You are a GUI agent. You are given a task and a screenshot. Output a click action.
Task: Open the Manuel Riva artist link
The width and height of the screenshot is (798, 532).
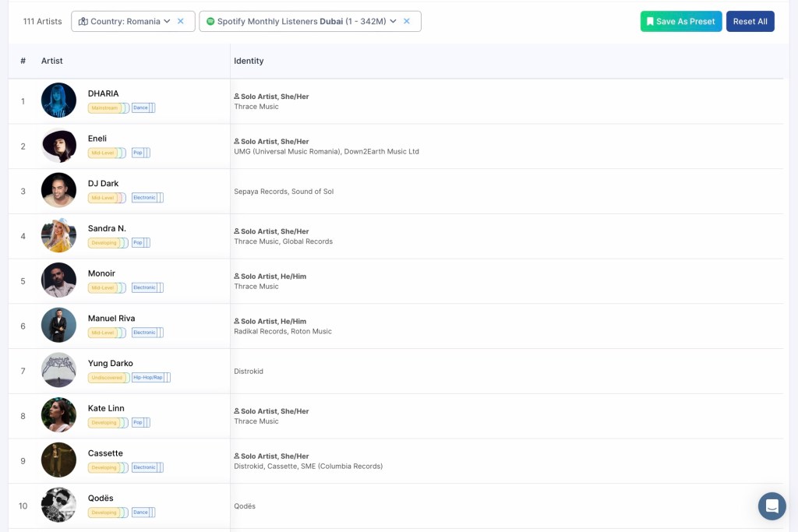point(111,319)
